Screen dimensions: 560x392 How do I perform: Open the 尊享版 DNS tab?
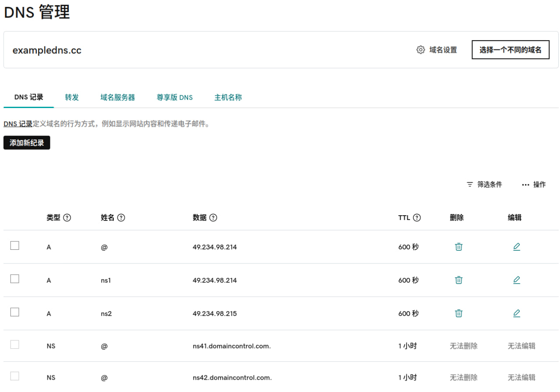[x=175, y=97]
